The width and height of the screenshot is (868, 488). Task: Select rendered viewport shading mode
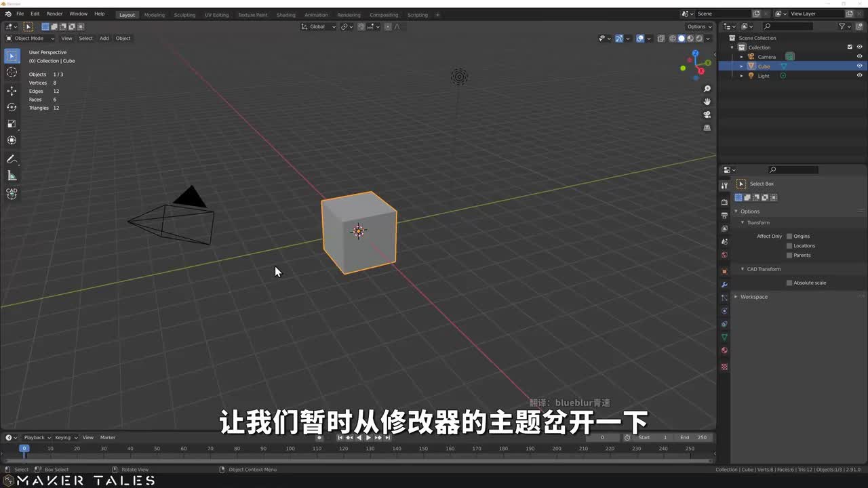point(699,39)
